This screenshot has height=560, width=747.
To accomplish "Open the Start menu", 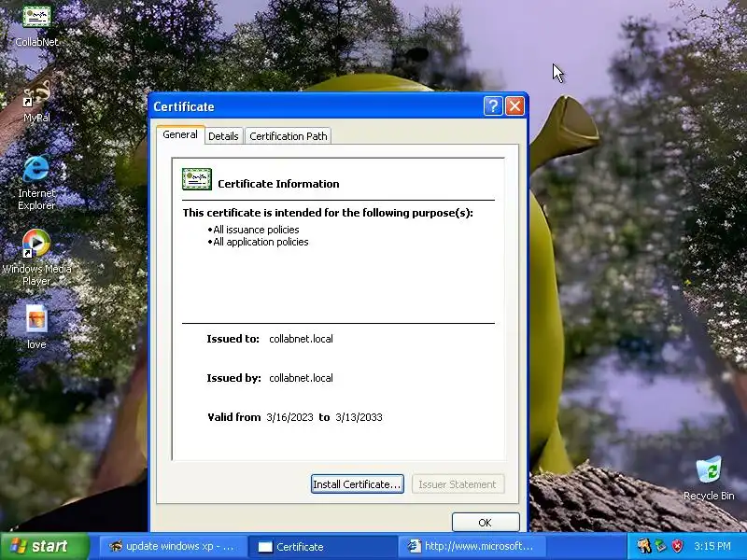I will [x=45, y=546].
